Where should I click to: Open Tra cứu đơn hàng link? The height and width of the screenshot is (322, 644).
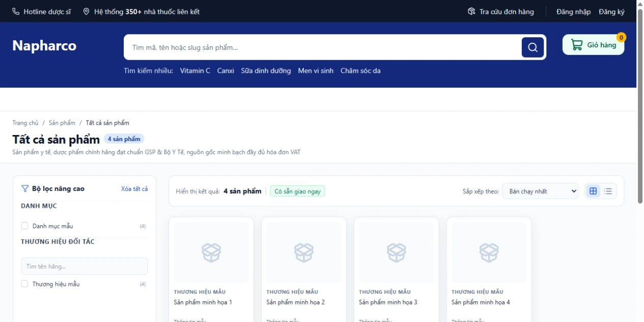point(501,11)
